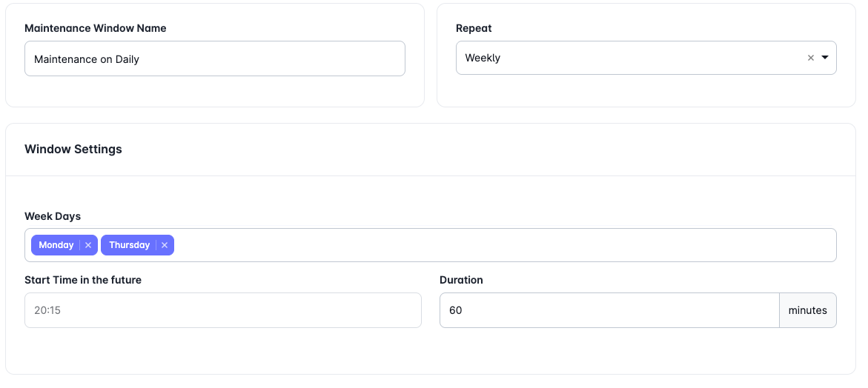This screenshot has width=868, height=388.
Task: Click the divider line under Window Settings
Action: pos(430,176)
